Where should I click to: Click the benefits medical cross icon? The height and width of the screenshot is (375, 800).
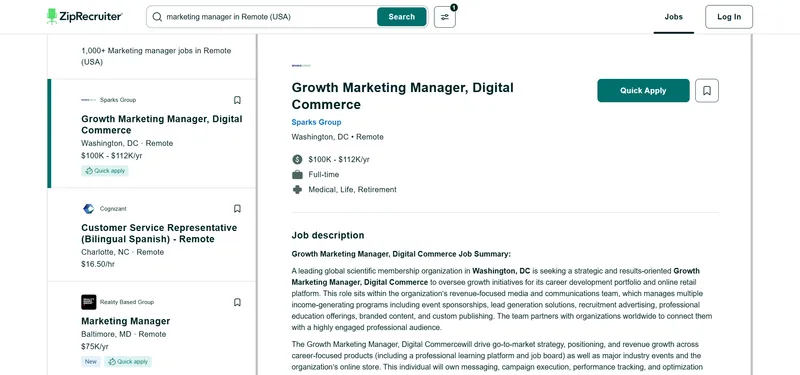(297, 189)
